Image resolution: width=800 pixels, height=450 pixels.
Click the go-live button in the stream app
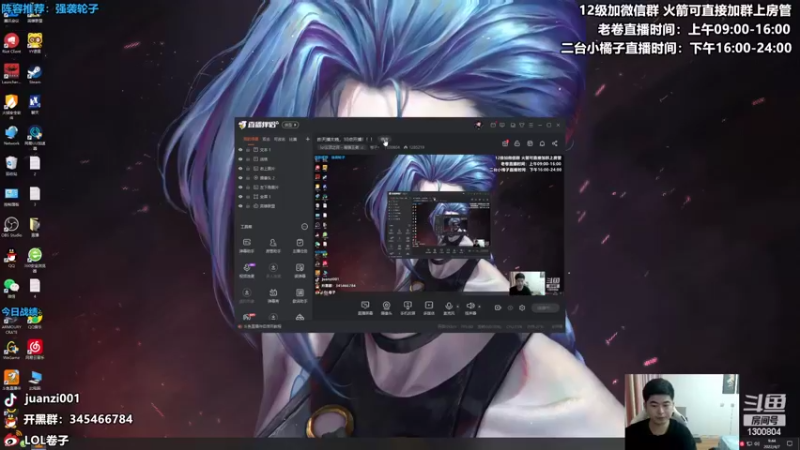[x=545, y=308]
